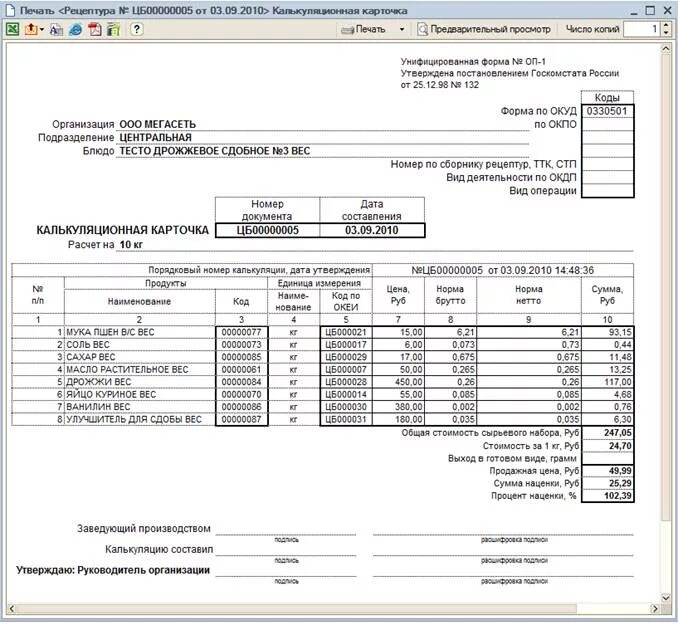Click the OKUD code cell 0330501

pyautogui.click(x=607, y=111)
